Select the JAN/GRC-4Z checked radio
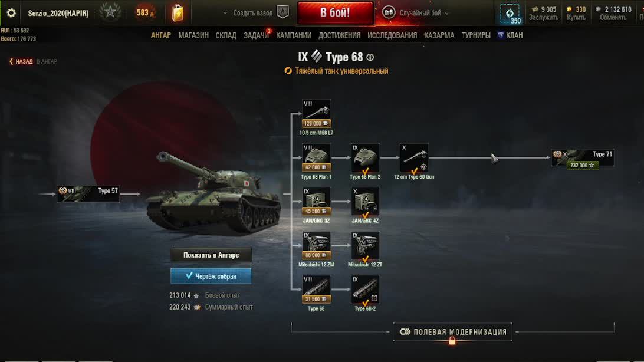644x362 pixels. click(x=365, y=202)
